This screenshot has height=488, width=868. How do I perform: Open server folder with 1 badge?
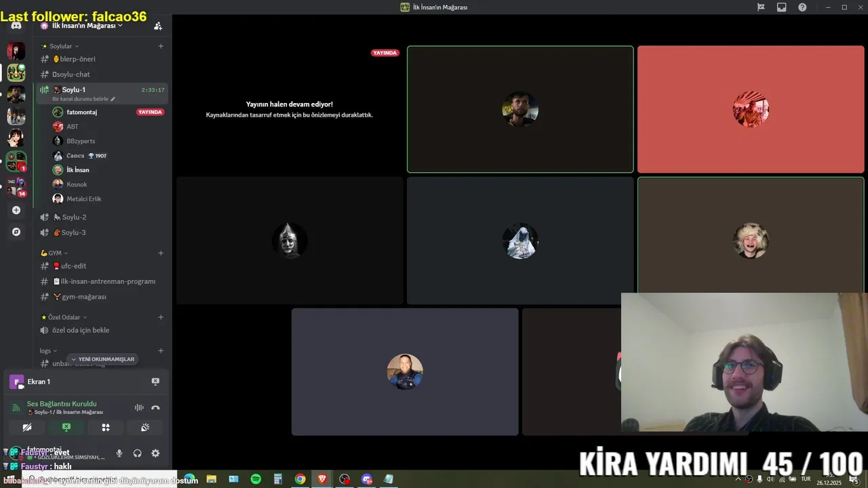[16, 161]
